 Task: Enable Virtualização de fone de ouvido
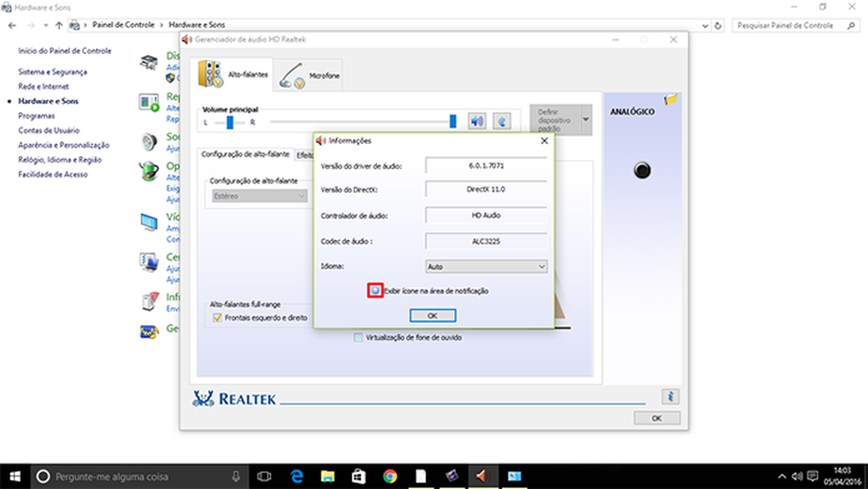pos(358,336)
